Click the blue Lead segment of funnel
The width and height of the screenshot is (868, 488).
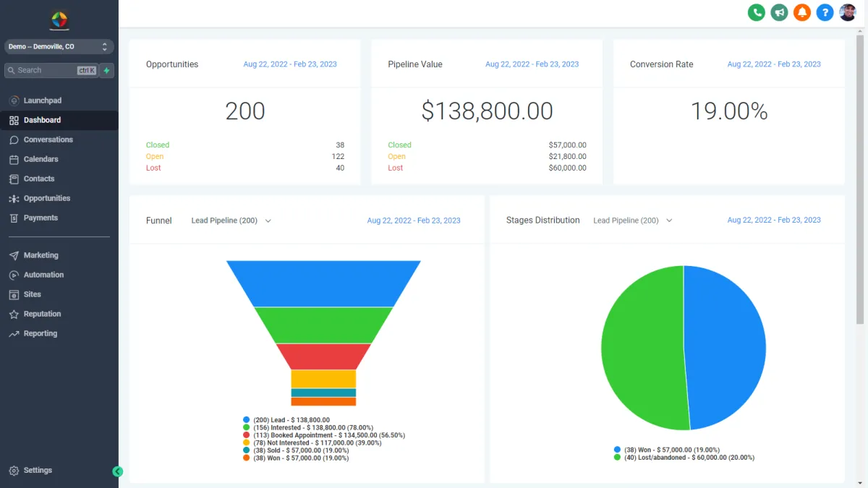pos(323,283)
